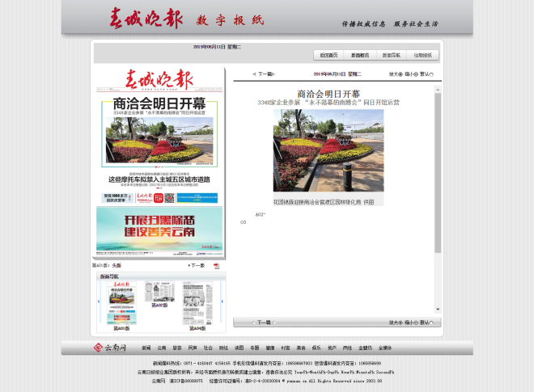534x392 pixels.
Task: Click the article pane vertical scrollbar thumb
Action: click(x=438, y=173)
